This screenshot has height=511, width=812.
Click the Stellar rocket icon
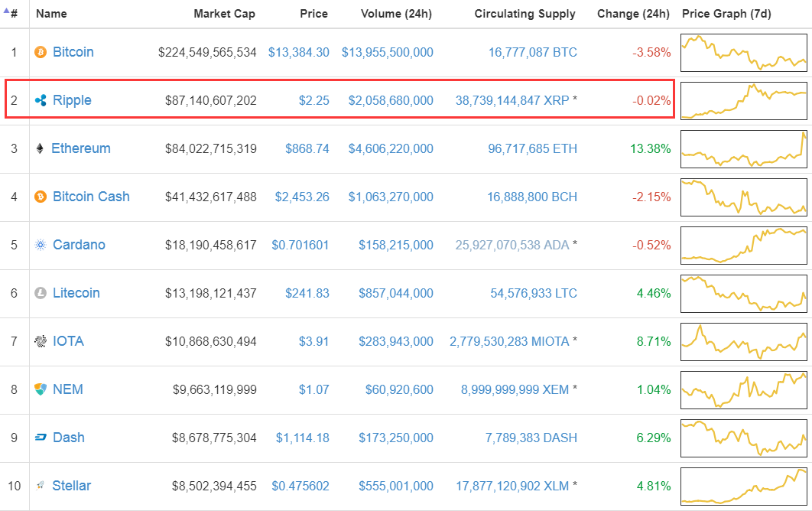pos(40,486)
